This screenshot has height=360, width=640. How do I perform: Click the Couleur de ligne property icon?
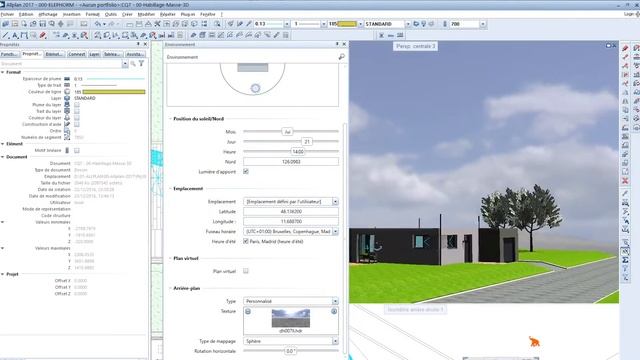coord(67,92)
